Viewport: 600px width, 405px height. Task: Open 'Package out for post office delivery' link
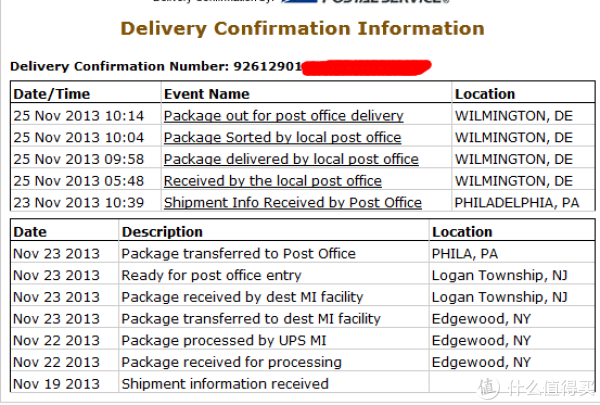tap(284, 116)
